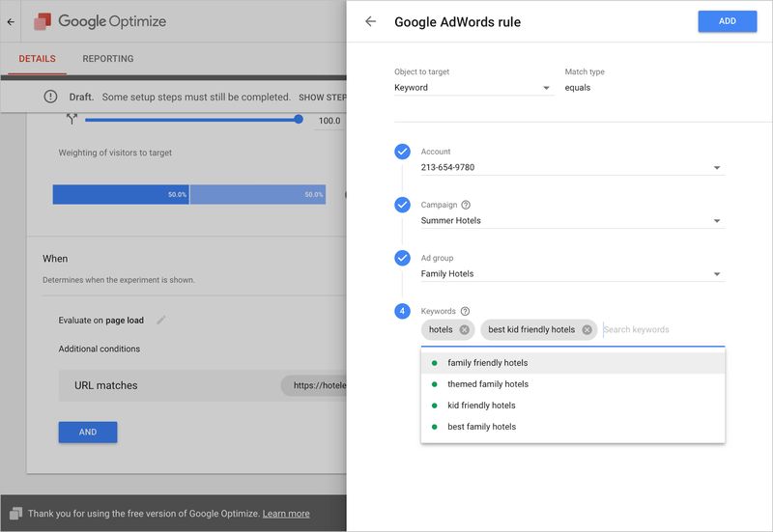Click the Ad group step checkmark circle
The height and width of the screenshot is (532, 773).
(x=402, y=258)
